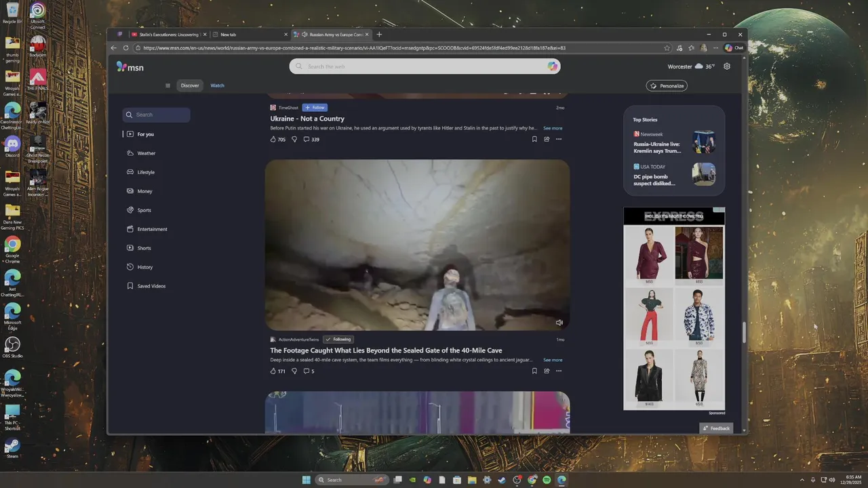Dislike the Ukraine - Not a Country video

pos(294,139)
